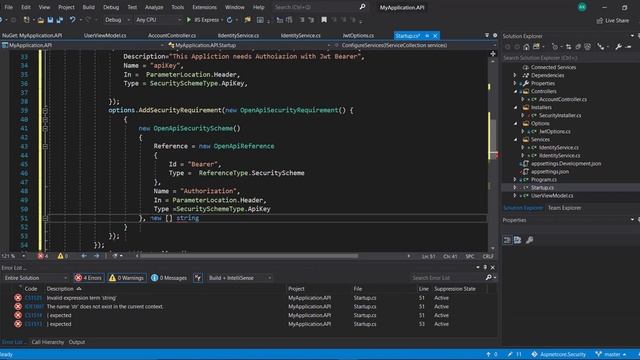Open the Debug configuration dropdown
The image size is (640, 360).
click(x=117, y=20)
